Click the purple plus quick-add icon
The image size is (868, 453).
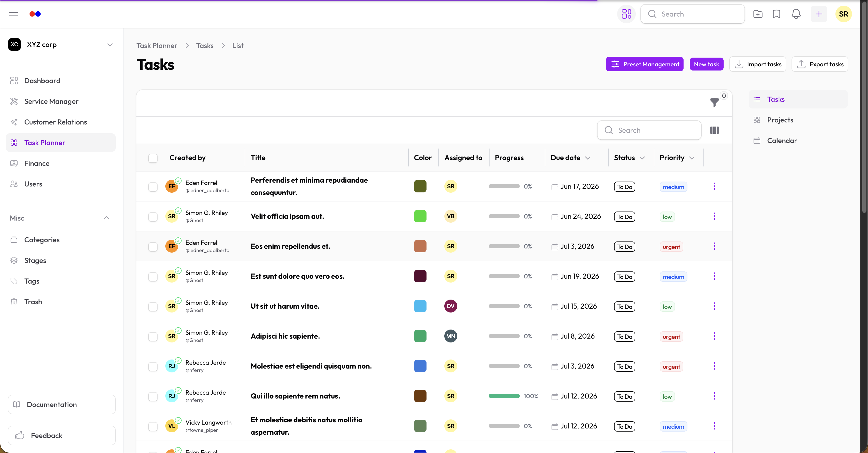click(818, 14)
